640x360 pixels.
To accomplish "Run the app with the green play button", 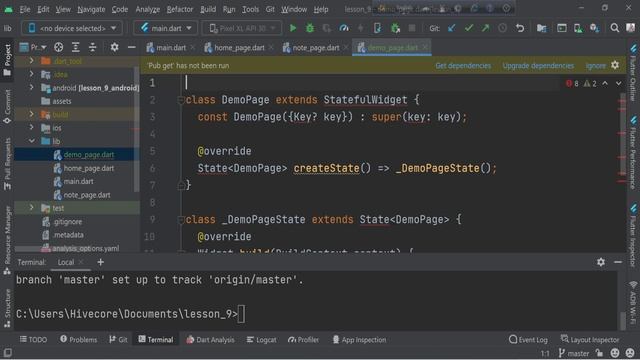I will (x=293, y=28).
